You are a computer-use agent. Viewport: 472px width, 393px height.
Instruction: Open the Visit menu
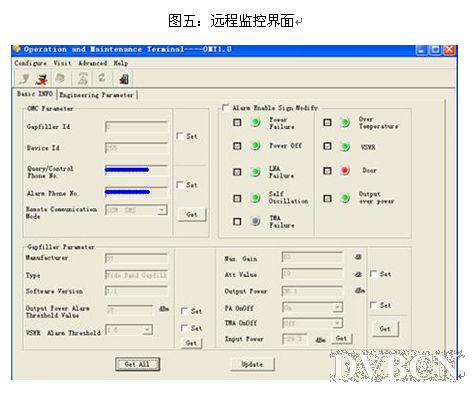click(x=62, y=63)
